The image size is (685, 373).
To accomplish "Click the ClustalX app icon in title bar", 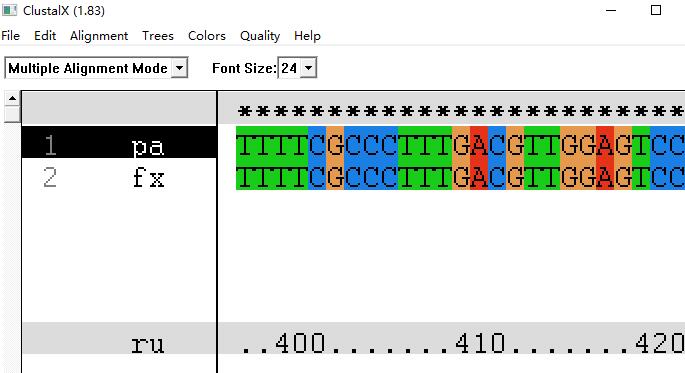I will click(9, 10).
